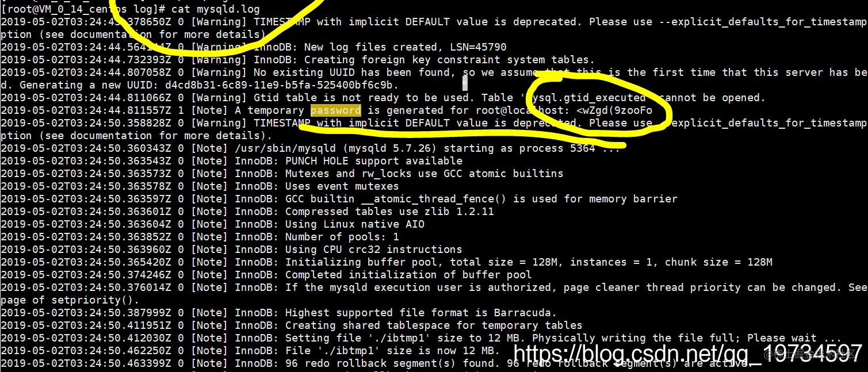This screenshot has height=372, width=868.
Task: Click the mysqld 5.7.26 starting line
Action: pyautogui.click(x=310, y=148)
